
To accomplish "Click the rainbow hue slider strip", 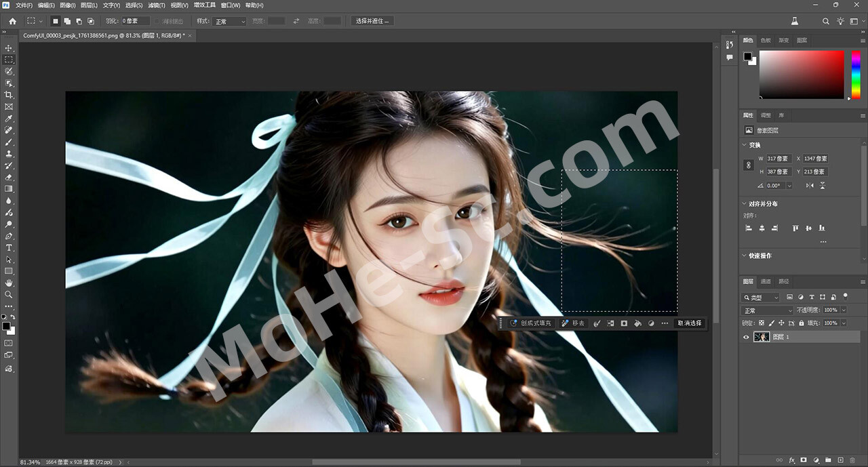I will [856, 75].
